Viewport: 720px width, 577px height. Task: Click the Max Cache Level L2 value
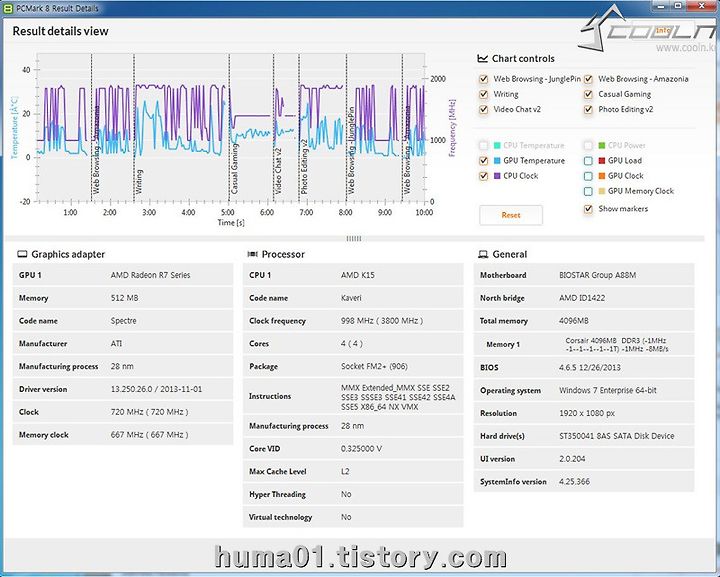click(x=345, y=471)
